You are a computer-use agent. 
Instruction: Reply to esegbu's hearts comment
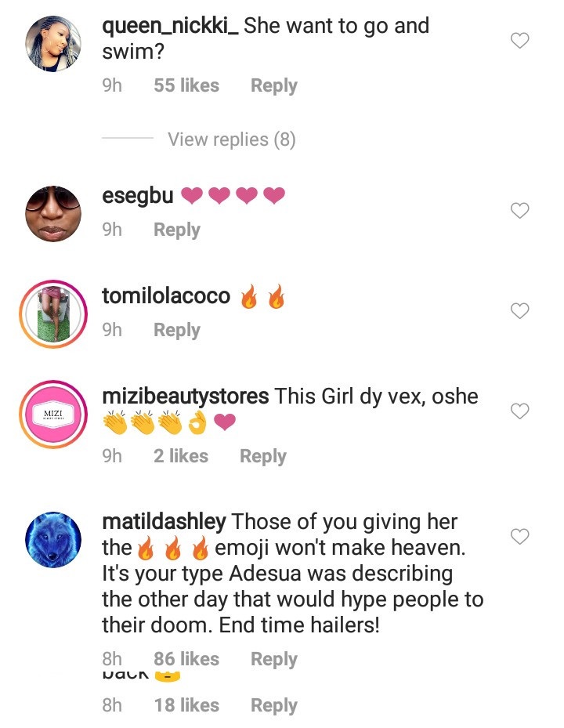click(176, 230)
